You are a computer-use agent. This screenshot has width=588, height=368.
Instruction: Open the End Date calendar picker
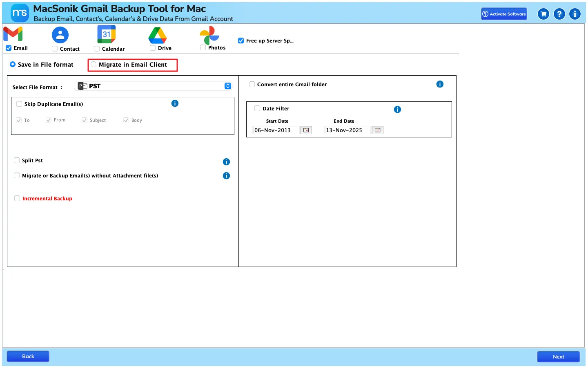378,130
